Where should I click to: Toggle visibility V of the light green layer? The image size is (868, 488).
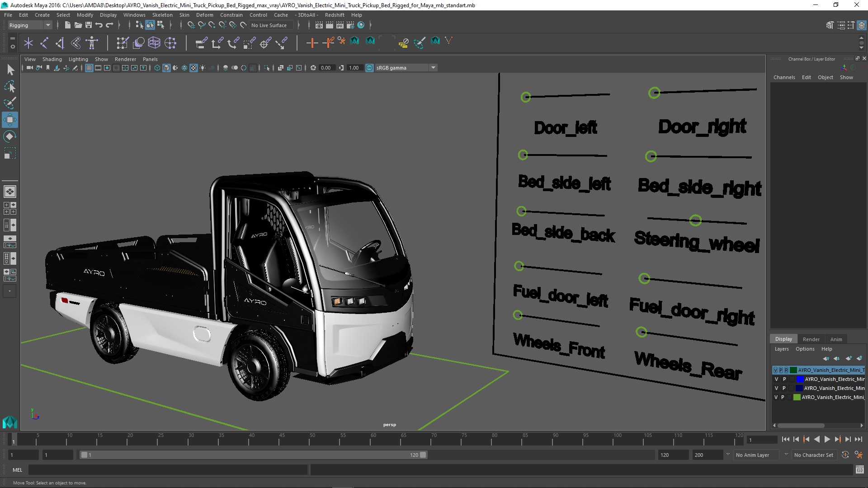tap(776, 397)
